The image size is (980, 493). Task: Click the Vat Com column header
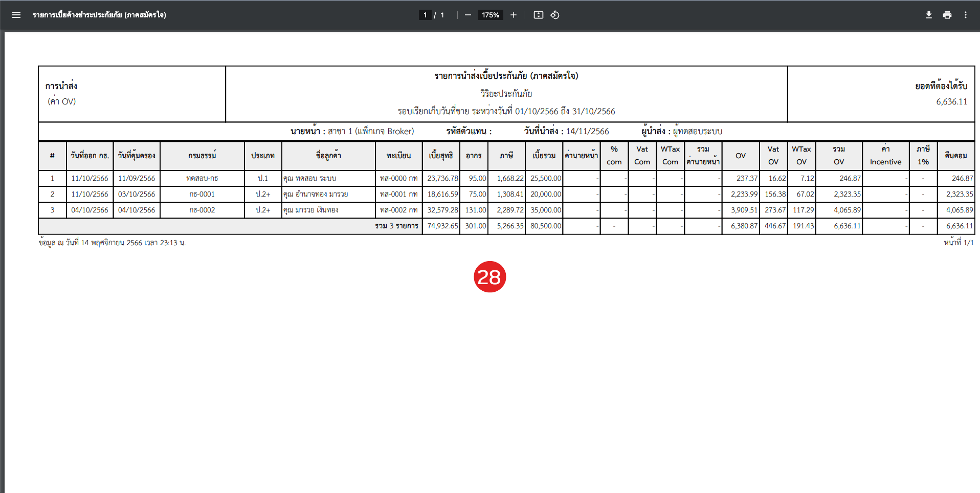(642, 156)
